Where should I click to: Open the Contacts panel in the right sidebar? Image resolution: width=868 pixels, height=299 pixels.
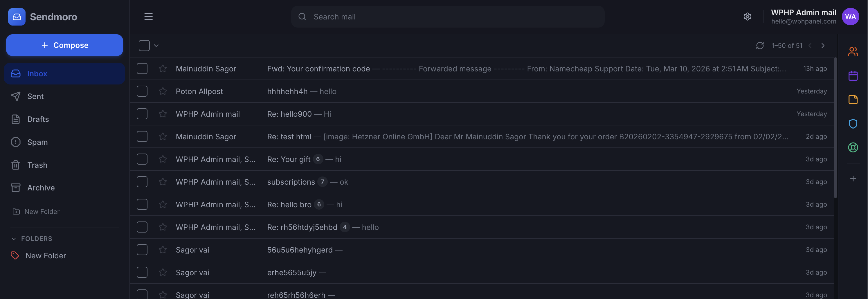pyautogui.click(x=853, y=51)
